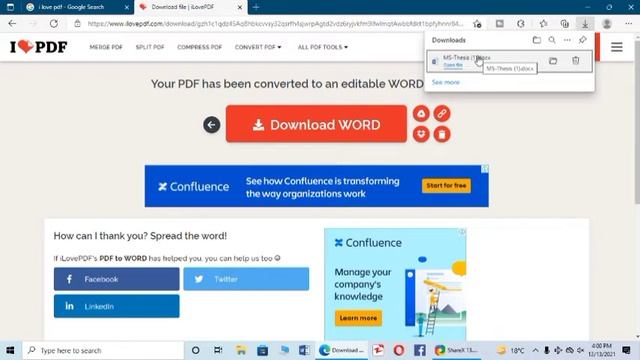
Task: Click the browser address bar
Action: point(275,24)
